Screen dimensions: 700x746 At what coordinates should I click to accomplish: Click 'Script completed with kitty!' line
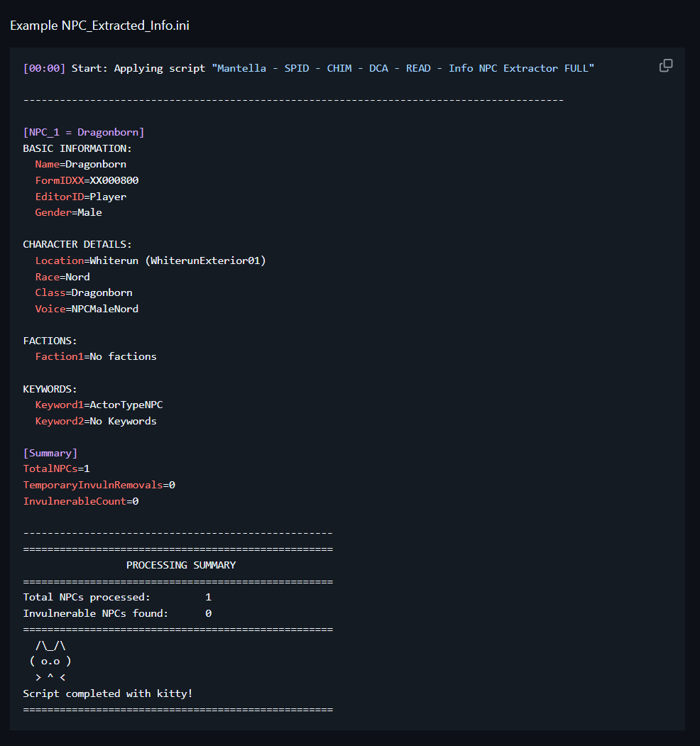107,693
